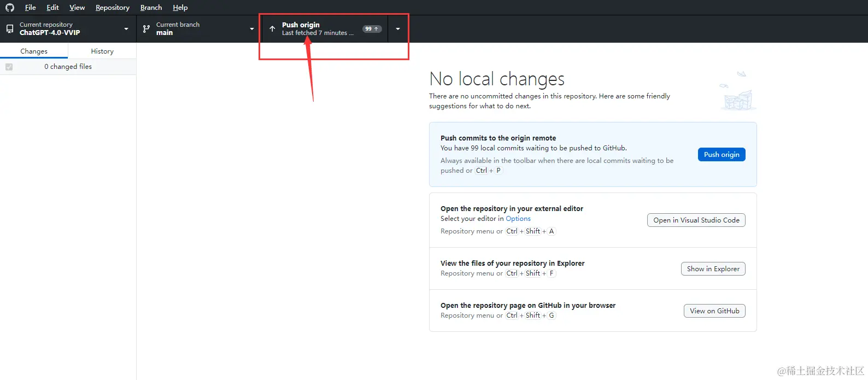Click the branch icon beside main
The image size is (868, 380).
146,29
